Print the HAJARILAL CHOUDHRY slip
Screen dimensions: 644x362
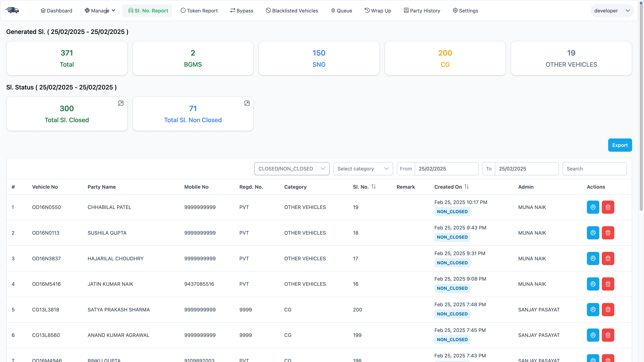tap(593, 258)
